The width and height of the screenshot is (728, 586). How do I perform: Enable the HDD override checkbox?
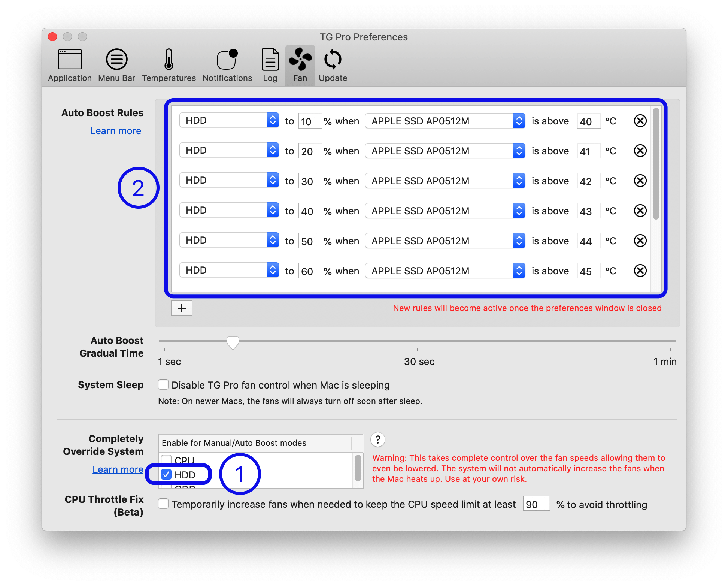(166, 474)
